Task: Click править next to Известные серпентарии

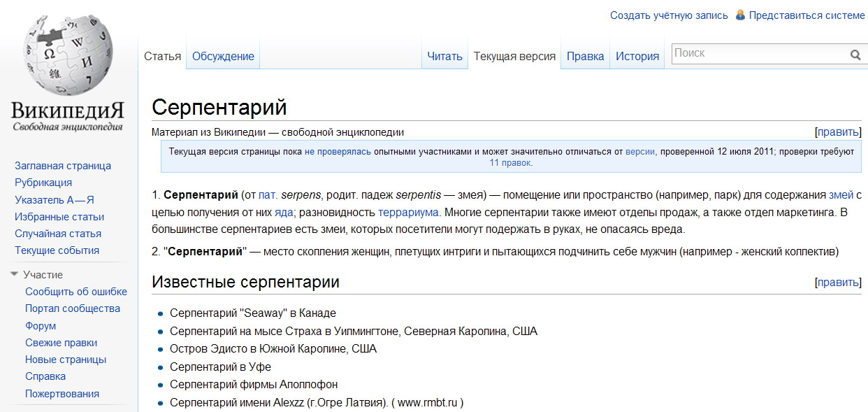Action: (x=838, y=283)
